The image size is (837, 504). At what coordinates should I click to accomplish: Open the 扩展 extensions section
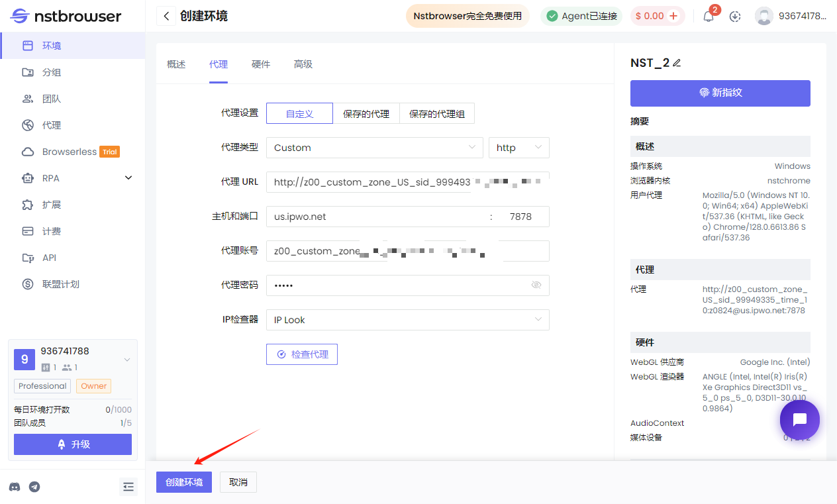tap(73, 205)
